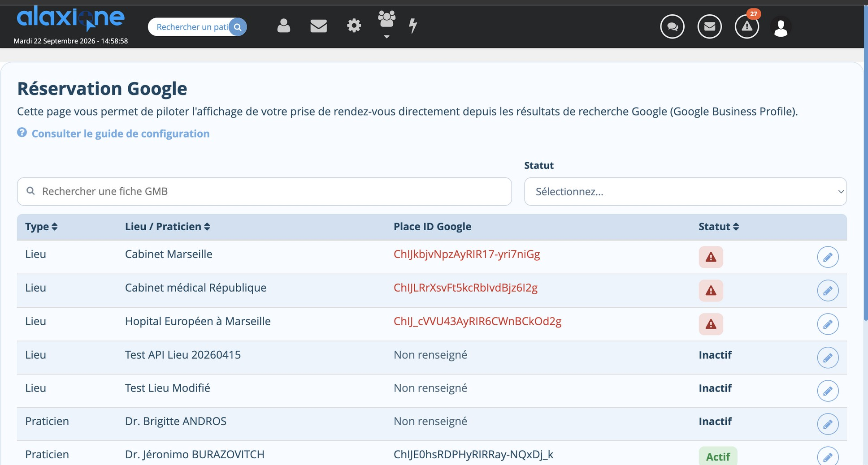Edit the Test Lieu Modifié row

tap(828, 391)
